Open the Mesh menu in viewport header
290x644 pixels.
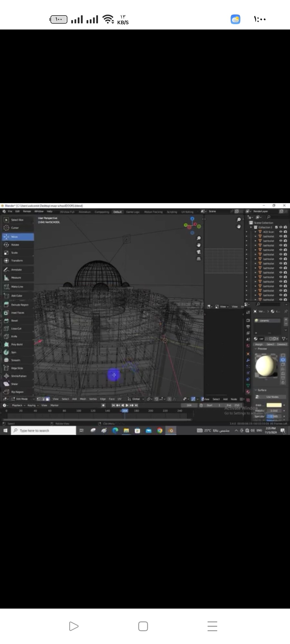[x=83, y=399]
